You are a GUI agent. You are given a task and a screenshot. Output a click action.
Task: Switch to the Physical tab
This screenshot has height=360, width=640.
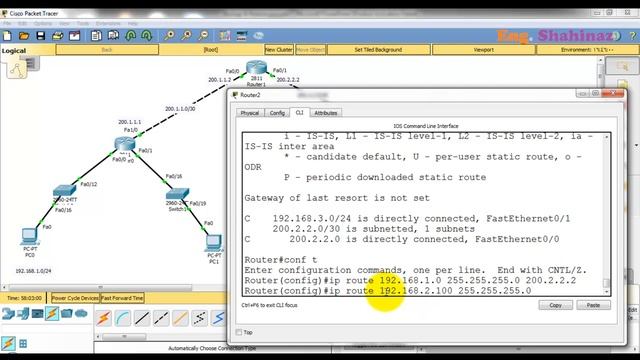coord(250,113)
